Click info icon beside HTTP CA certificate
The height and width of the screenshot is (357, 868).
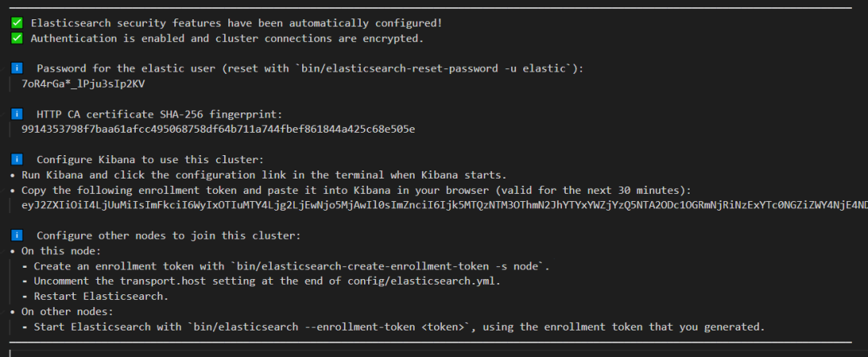(x=17, y=114)
